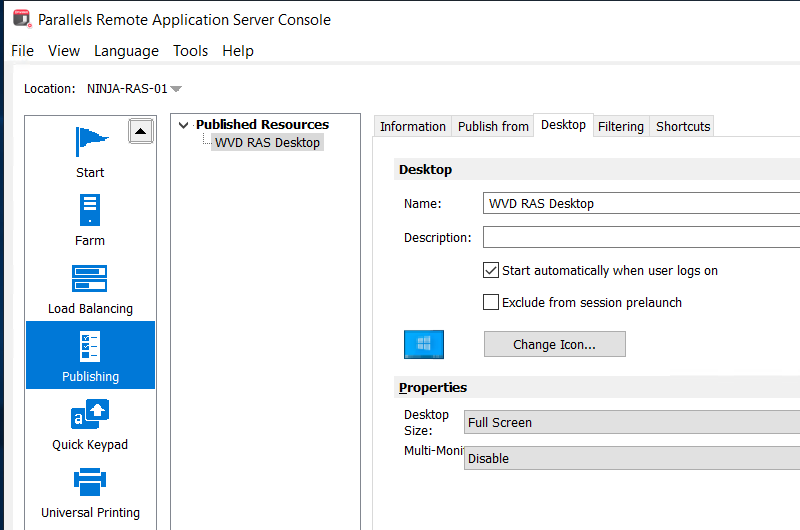
Task: Enable Exclude from session prelaunch checkbox
Action: 491,302
